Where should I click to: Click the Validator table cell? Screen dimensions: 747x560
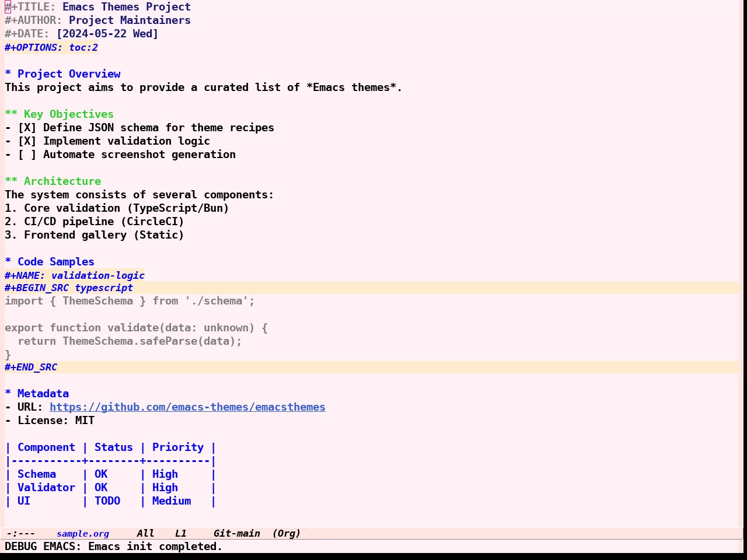(x=46, y=488)
